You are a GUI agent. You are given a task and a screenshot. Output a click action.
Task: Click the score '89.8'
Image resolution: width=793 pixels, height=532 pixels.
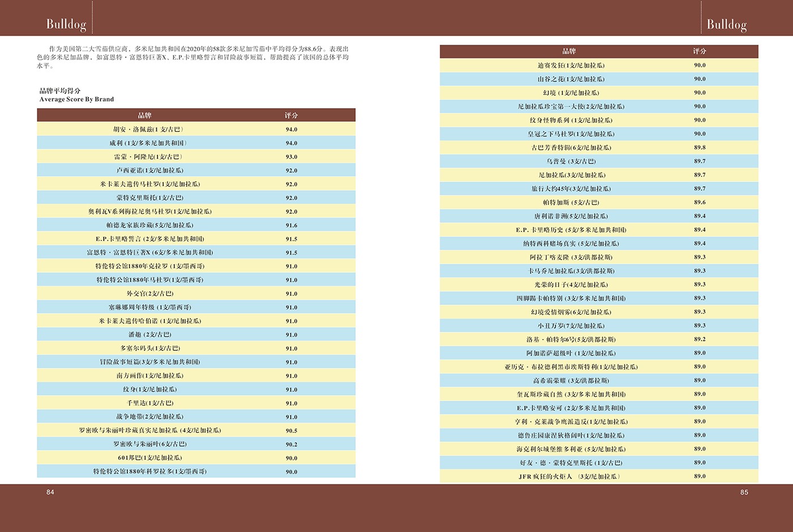700,147
